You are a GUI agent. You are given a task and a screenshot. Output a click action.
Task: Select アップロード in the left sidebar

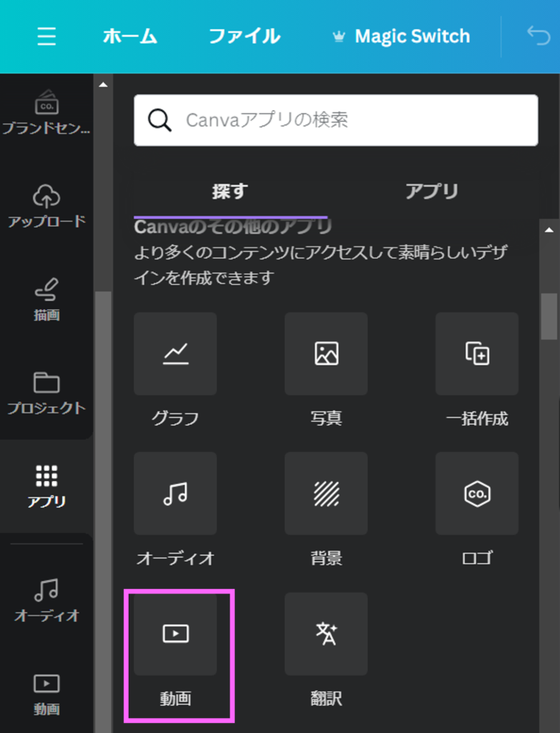(x=46, y=205)
